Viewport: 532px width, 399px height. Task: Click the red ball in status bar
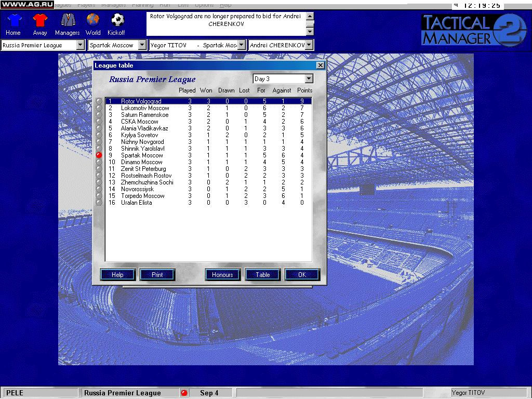[x=184, y=393]
